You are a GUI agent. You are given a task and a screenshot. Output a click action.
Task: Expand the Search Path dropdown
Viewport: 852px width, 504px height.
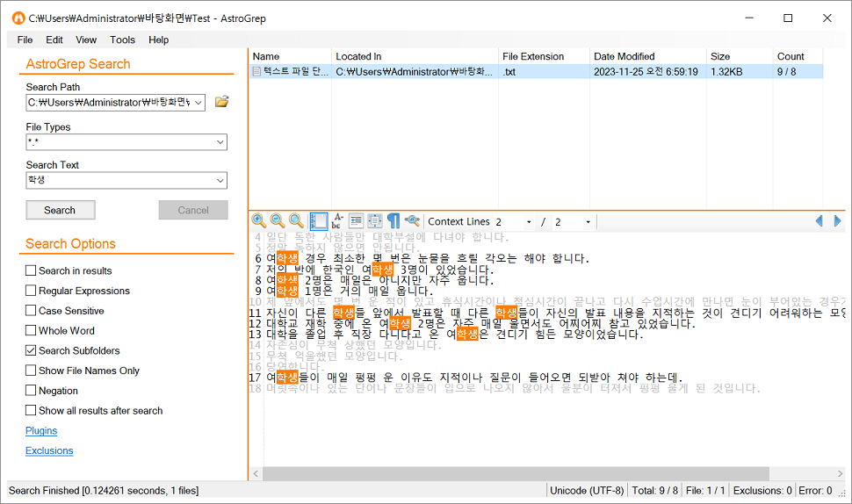tap(199, 103)
